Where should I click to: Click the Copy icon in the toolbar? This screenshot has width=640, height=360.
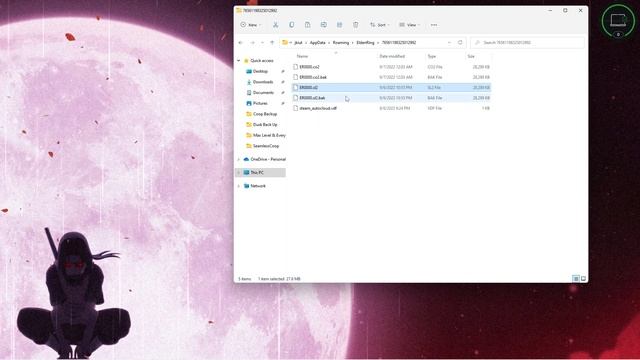[291, 25]
